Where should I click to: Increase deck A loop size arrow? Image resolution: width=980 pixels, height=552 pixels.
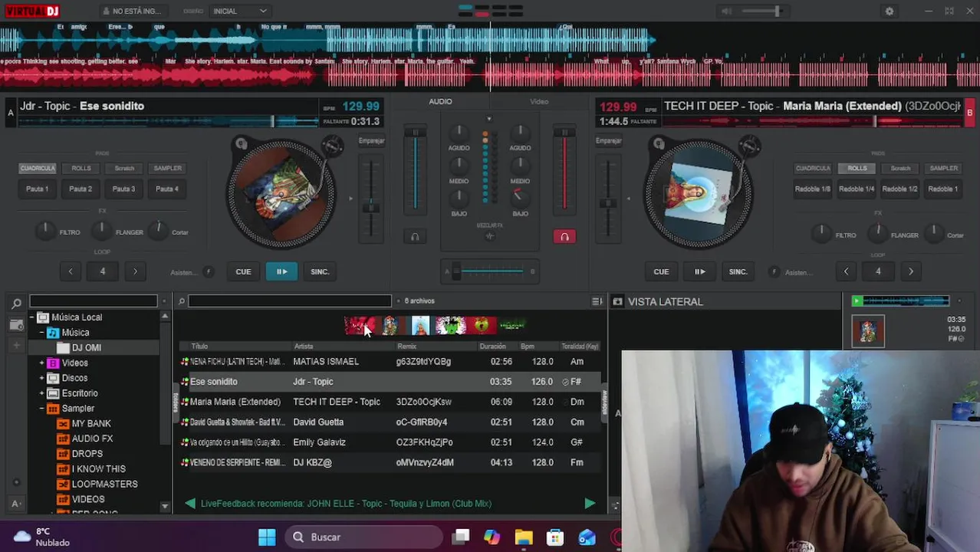point(136,271)
